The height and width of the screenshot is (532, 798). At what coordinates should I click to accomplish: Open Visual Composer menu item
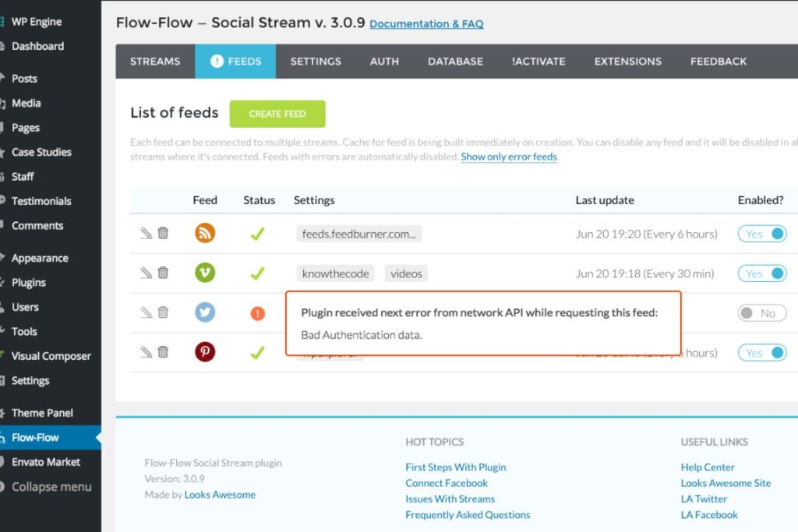point(50,355)
